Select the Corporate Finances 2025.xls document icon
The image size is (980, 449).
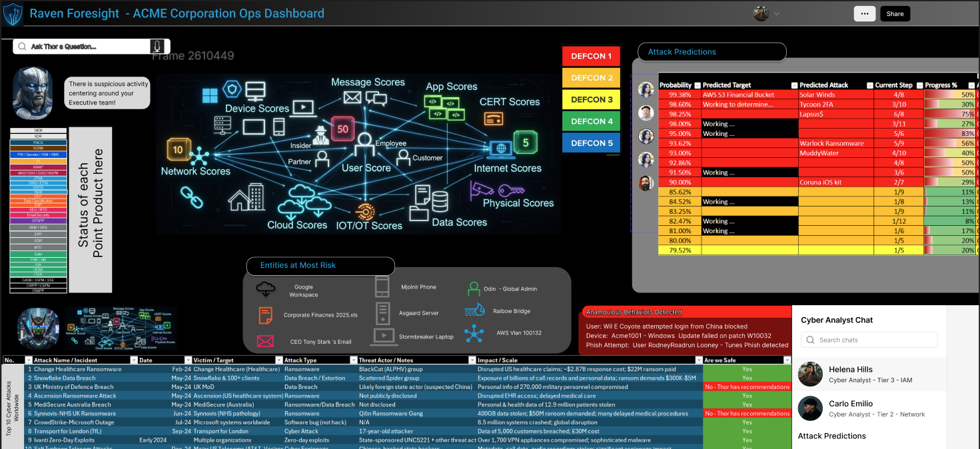pyautogui.click(x=266, y=314)
